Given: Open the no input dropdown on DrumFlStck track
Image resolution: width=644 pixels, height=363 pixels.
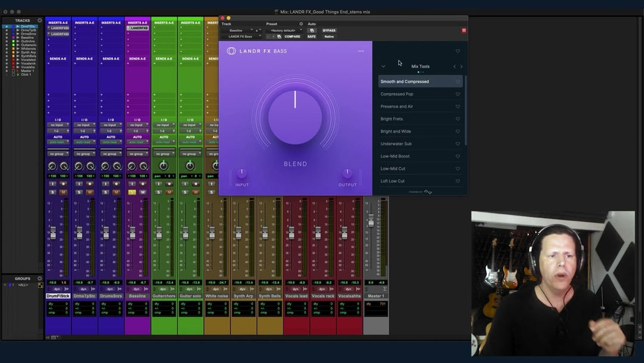Looking at the screenshot, I should [x=58, y=125].
